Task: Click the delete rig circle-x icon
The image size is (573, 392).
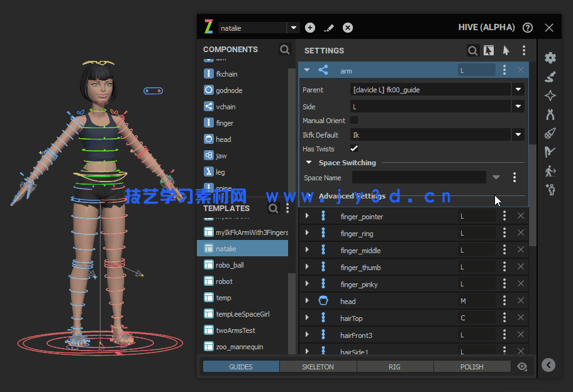Action: (x=348, y=28)
